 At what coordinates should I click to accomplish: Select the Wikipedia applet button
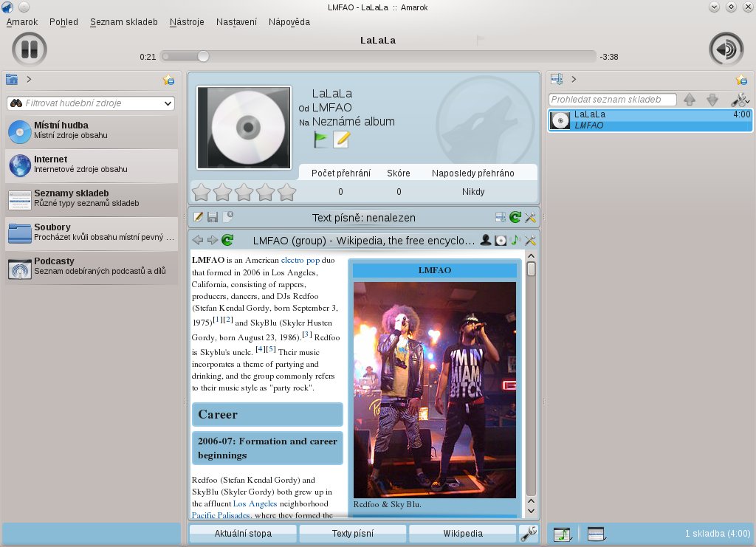(x=463, y=534)
